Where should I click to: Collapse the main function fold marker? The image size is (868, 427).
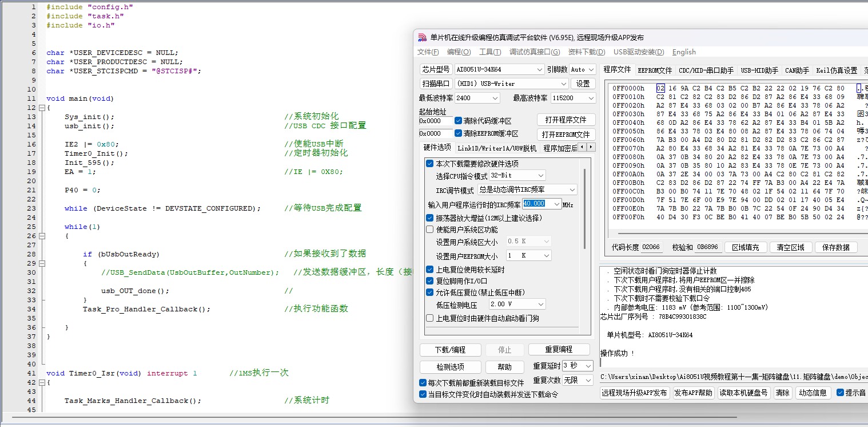click(41, 108)
